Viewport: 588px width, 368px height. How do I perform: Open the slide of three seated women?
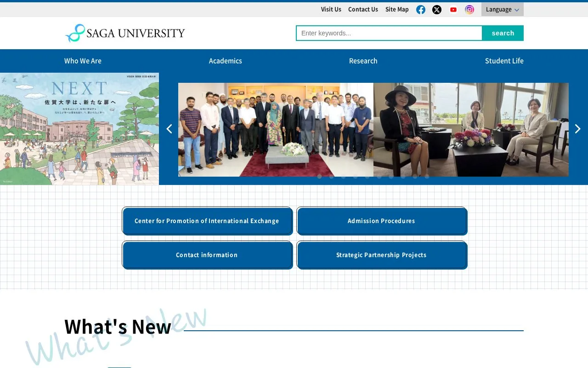coord(471,130)
